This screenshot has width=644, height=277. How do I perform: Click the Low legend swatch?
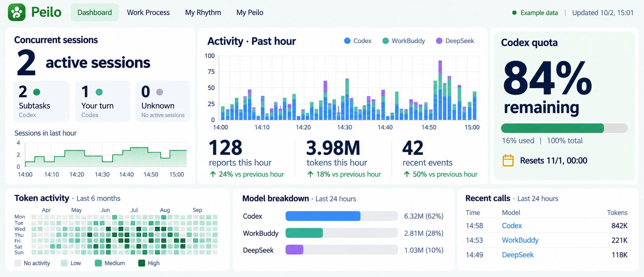point(64,263)
